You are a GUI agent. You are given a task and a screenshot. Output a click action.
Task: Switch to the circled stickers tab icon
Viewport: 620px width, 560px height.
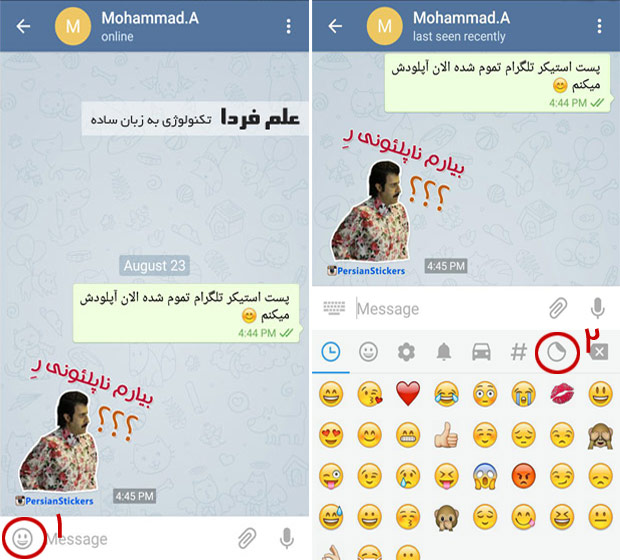[x=557, y=352]
